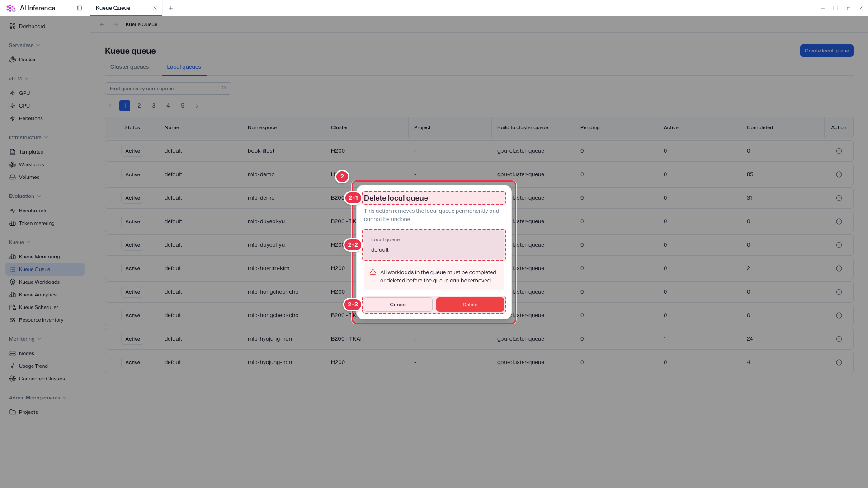868x488 pixels.
Task: Go to page 3 of the queue list
Action: [154, 106]
